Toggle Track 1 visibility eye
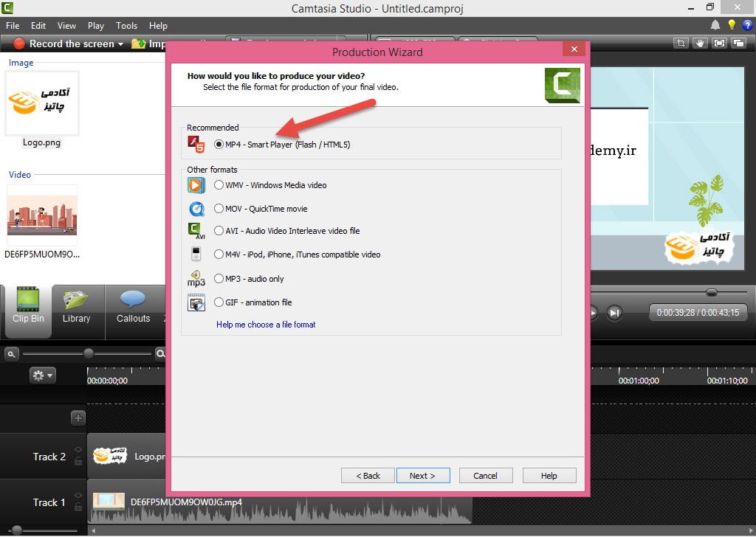 tap(78, 496)
